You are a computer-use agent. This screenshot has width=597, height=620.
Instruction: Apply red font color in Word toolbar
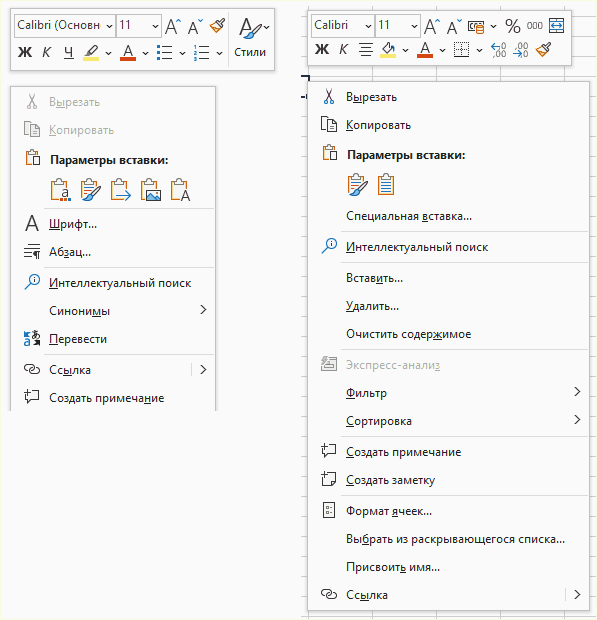(x=128, y=52)
